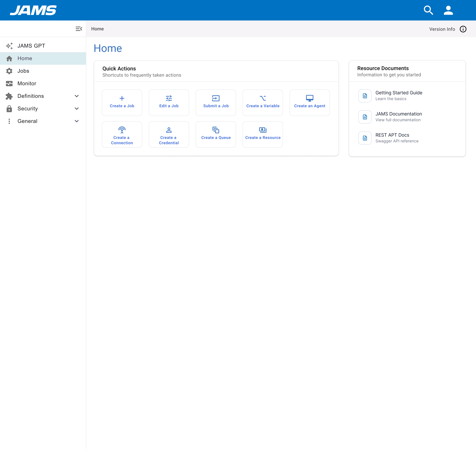
Task: Click the Version Info circle icon
Action: (x=463, y=29)
